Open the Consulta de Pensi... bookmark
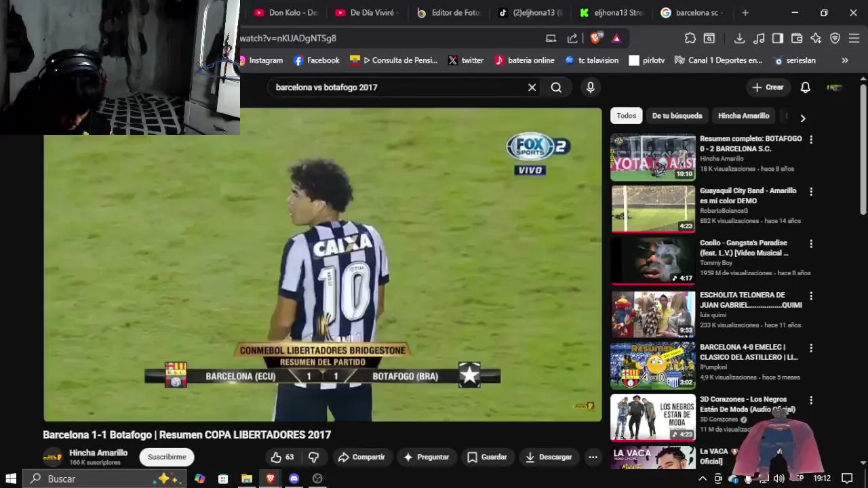 (394, 60)
